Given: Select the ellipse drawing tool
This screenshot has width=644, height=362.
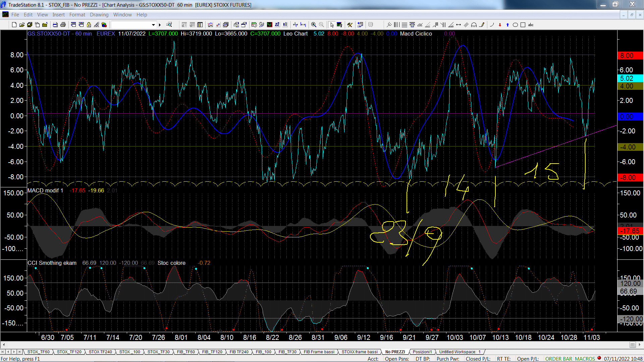Looking at the screenshot, I should tap(515, 25).
